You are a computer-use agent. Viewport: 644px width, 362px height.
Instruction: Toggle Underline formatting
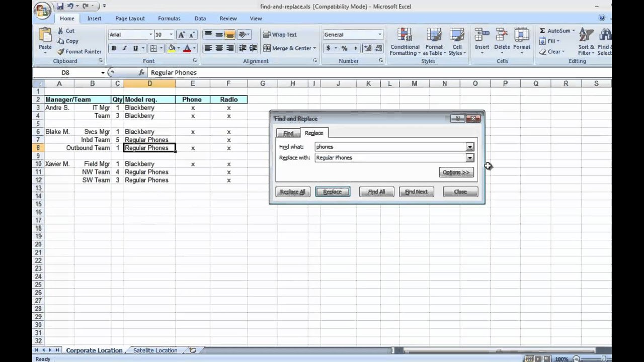pyautogui.click(x=135, y=48)
